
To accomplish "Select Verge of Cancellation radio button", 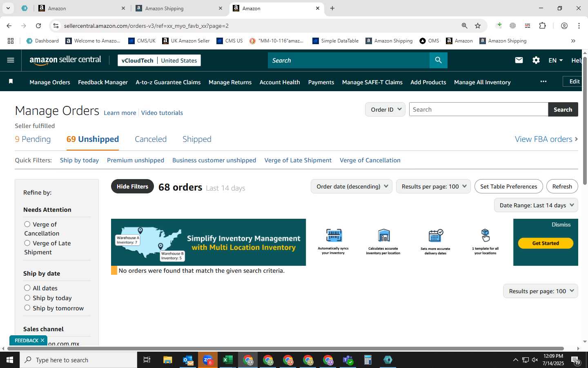I will [27, 224].
